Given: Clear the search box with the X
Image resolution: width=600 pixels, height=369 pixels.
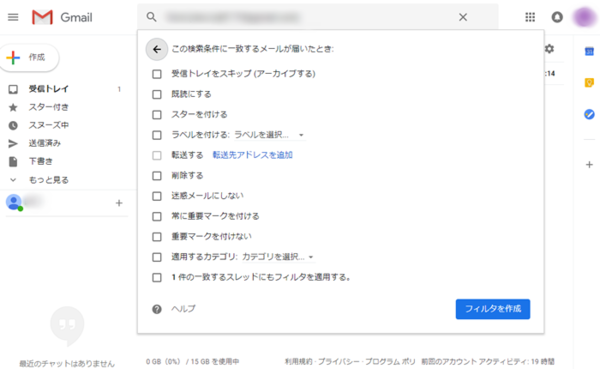Looking at the screenshot, I should tap(463, 17).
